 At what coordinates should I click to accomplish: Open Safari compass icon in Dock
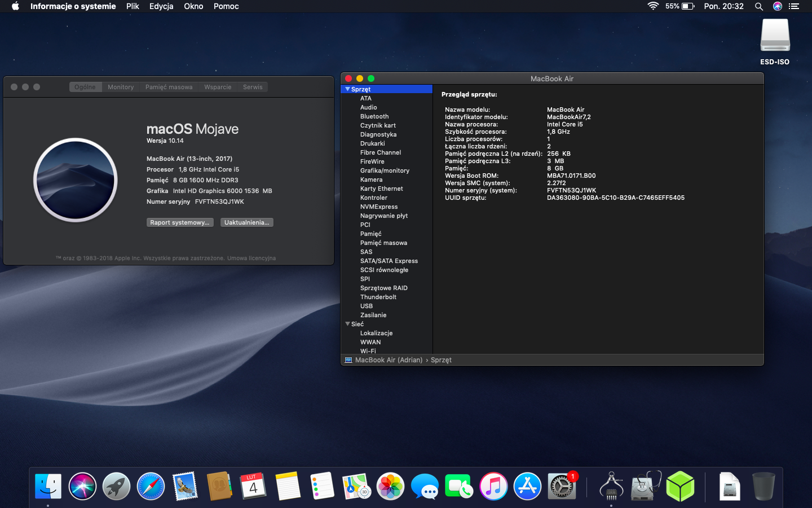(151, 486)
